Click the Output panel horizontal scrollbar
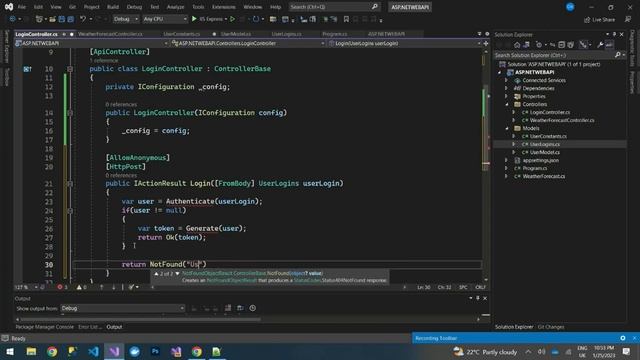This screenshot has height=360, width=640. pos(141,319)
